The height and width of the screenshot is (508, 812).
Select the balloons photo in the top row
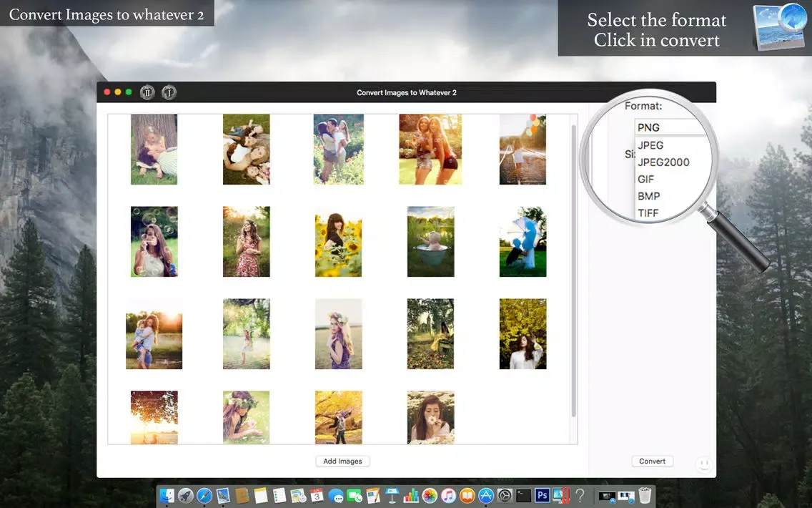click(x=523, y=149)
